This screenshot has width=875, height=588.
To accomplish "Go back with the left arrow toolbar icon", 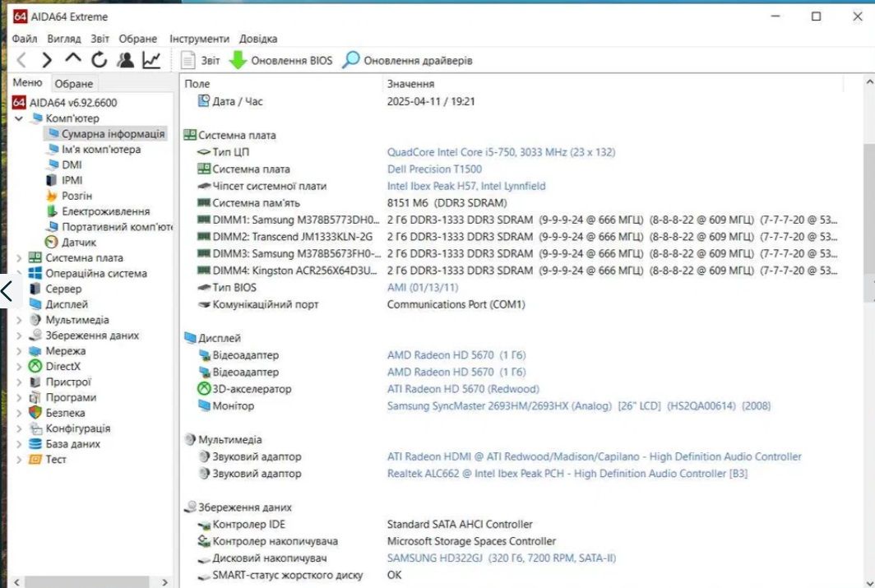I will coord(21,60).
